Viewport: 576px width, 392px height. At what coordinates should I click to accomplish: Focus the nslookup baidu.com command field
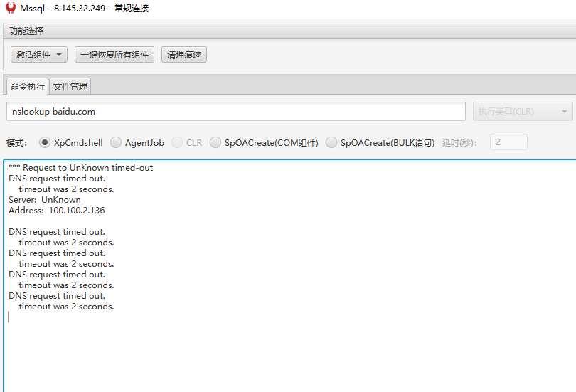tap(235, 112)
